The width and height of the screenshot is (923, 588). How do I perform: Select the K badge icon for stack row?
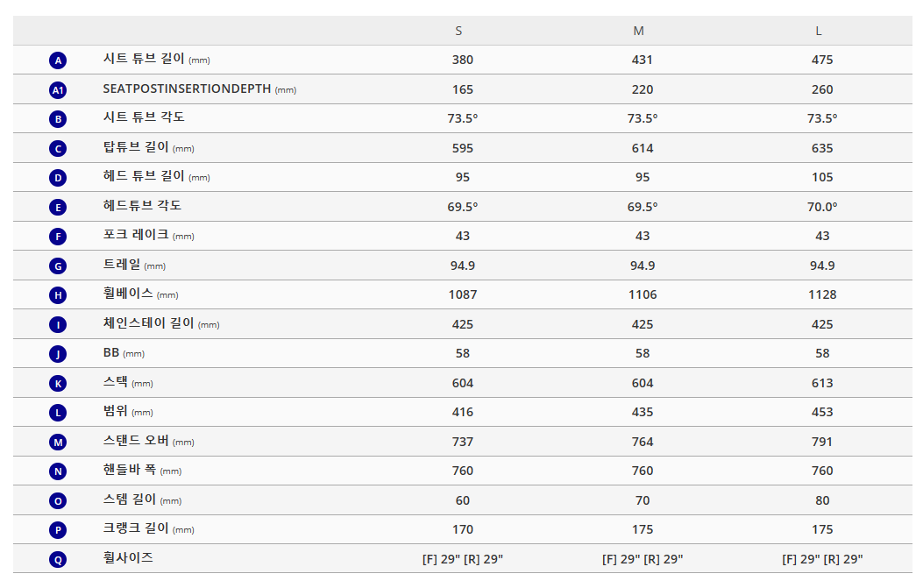[58, 383]
